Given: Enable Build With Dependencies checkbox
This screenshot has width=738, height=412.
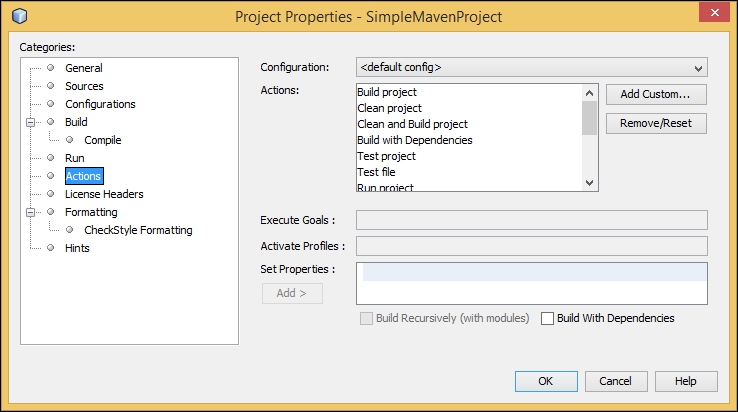Looking at the screenshot, I should [547, 318].
